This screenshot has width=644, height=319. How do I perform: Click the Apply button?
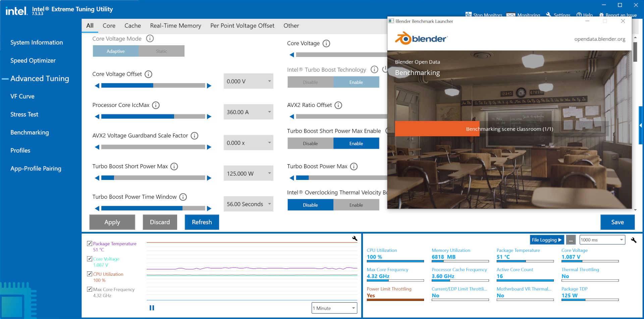(112, 222)
